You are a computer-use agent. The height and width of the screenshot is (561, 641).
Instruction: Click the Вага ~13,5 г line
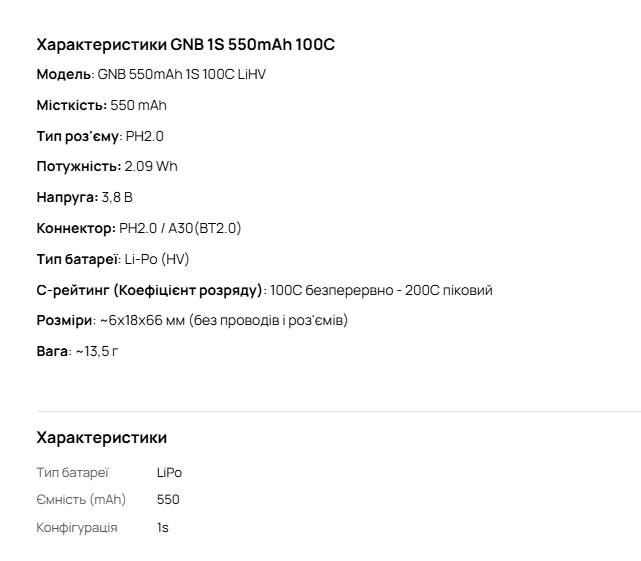coord(77,351)
